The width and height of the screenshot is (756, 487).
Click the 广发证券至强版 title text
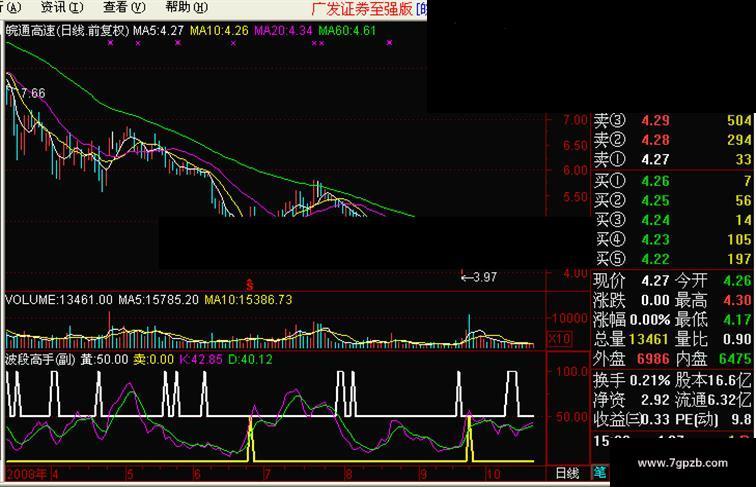362,8
